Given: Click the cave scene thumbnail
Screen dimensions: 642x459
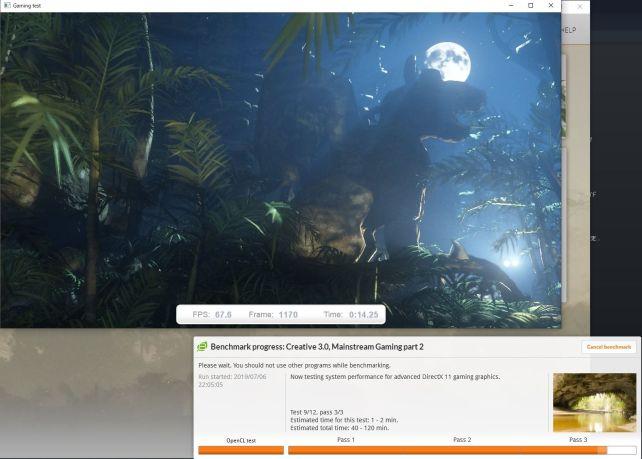Looking at the screenshot, I should (594, 402).
